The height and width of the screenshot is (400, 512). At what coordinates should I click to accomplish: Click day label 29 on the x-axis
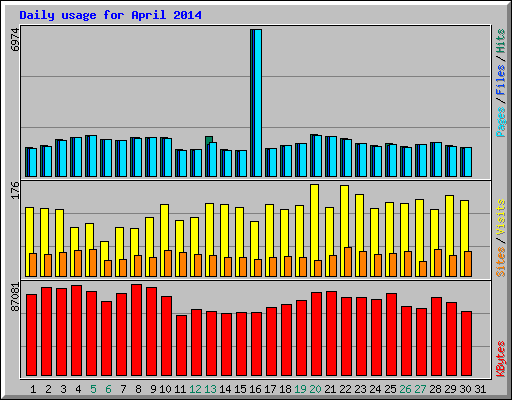450,389
